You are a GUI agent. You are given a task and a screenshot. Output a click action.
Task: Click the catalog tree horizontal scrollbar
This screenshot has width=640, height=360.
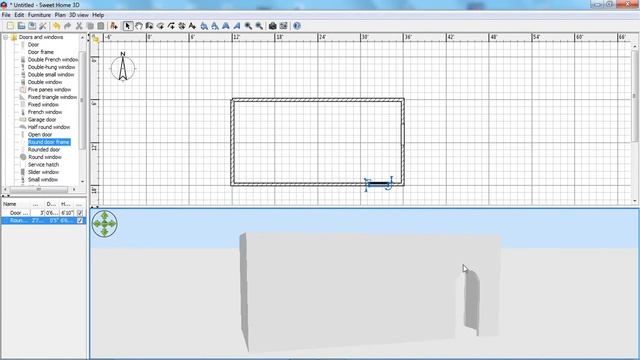(40, 190)
